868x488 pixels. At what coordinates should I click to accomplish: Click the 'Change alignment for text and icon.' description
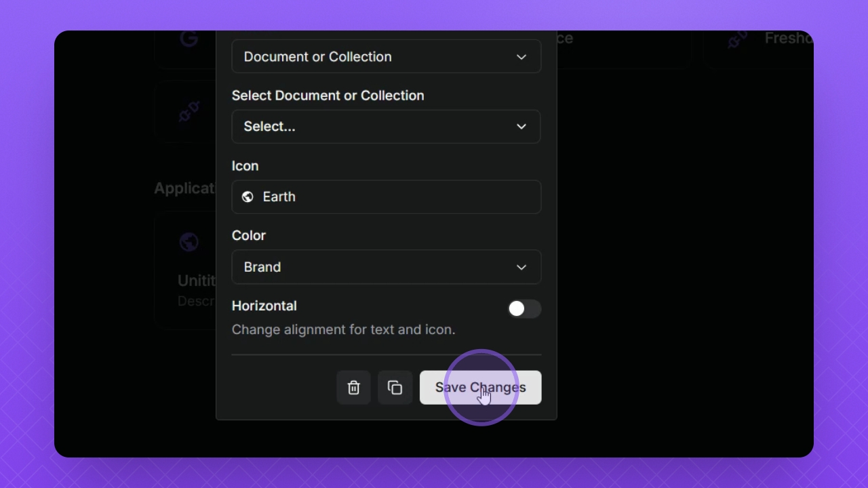[344, 329]
